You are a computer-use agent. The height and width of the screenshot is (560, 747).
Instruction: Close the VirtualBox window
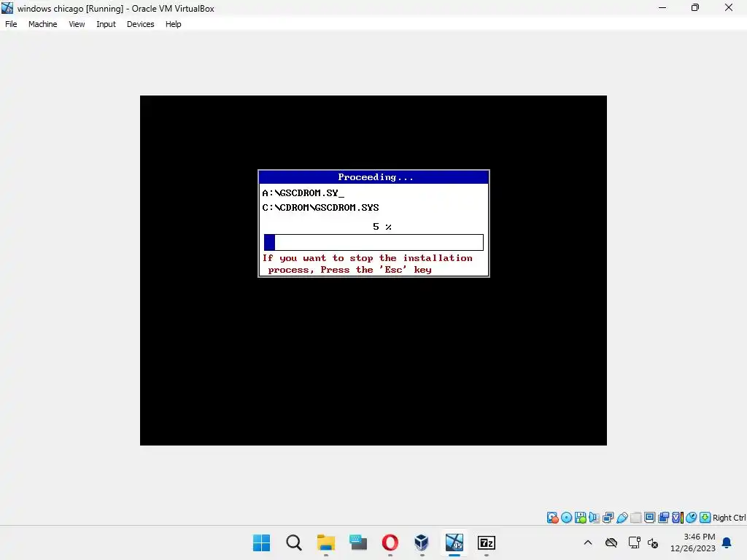click(x=729, y=7)
